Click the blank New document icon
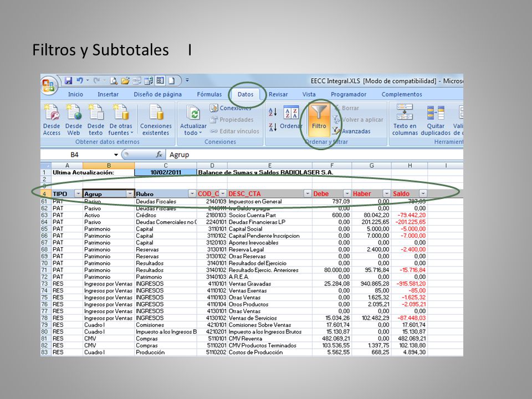Viewport: 532px width, 399px height. (x=172, y=81)
